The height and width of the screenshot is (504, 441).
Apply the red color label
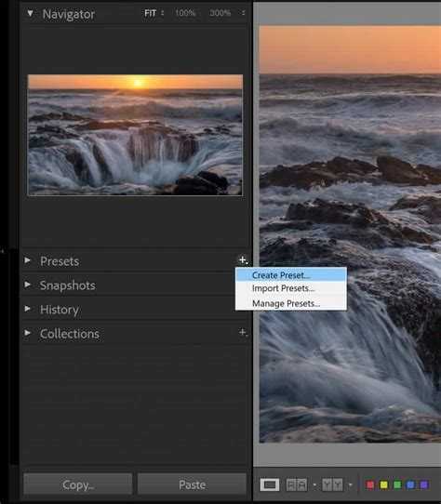(370, 484)
